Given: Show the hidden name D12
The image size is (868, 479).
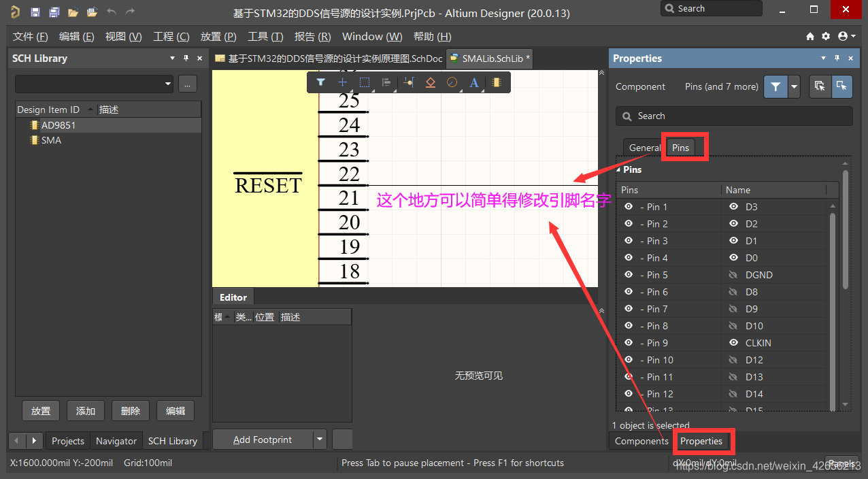Looking at the screenshot, I should point(733,360).
